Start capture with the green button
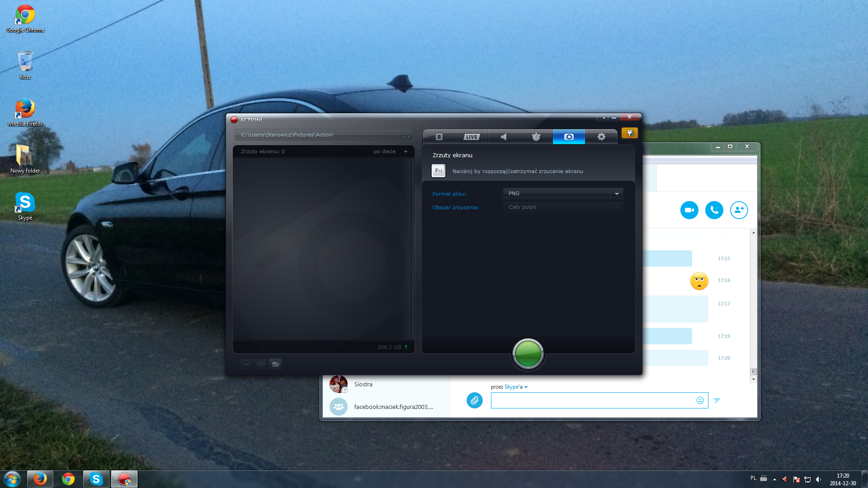 click(528, 354)
